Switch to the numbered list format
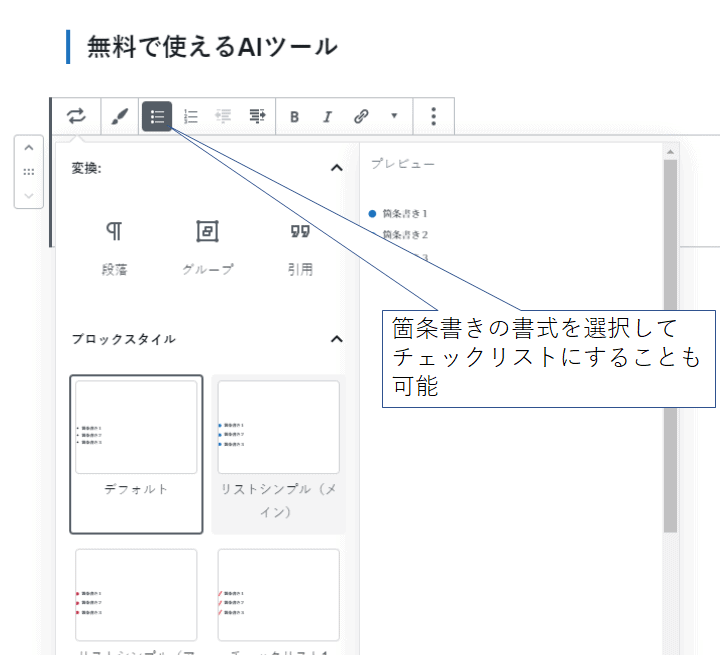The height and width of the screenshot is (655, 720). [192, 116]
